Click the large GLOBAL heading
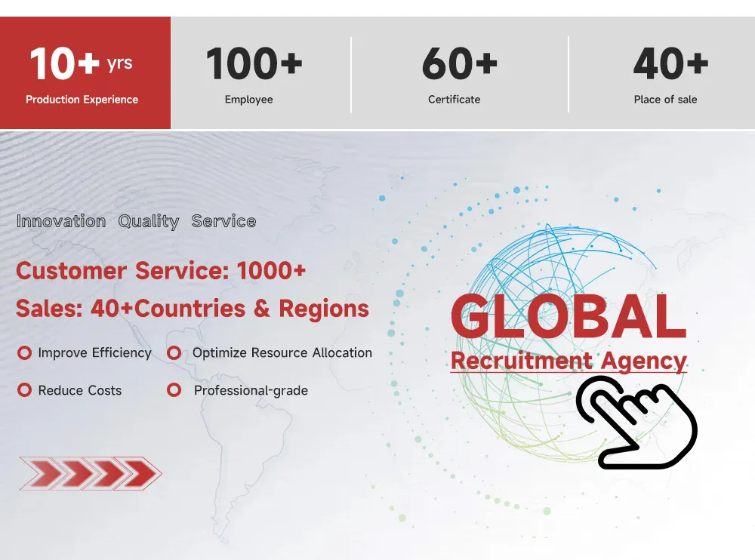The height and width of the screenshot is (560, 755). point(569,315)
